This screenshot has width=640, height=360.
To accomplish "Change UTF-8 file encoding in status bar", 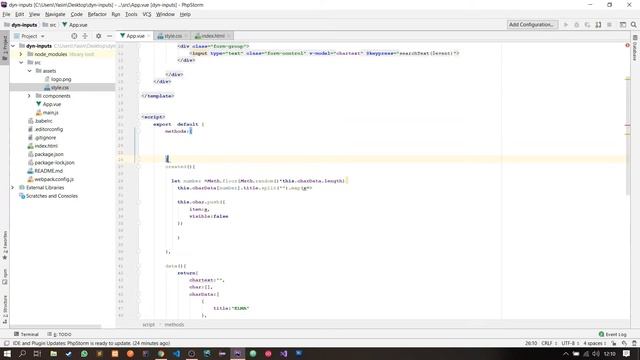I will (570, 343).
